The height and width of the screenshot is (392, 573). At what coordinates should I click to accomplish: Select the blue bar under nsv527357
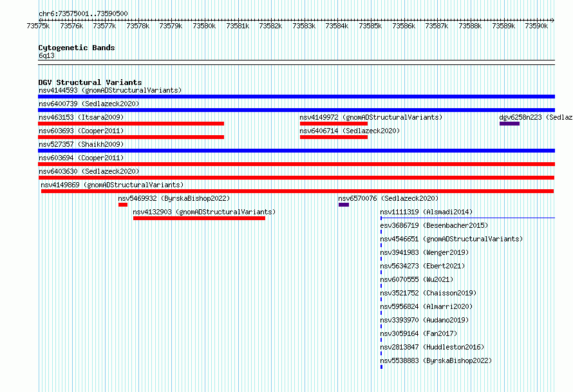tap(296, 151)
